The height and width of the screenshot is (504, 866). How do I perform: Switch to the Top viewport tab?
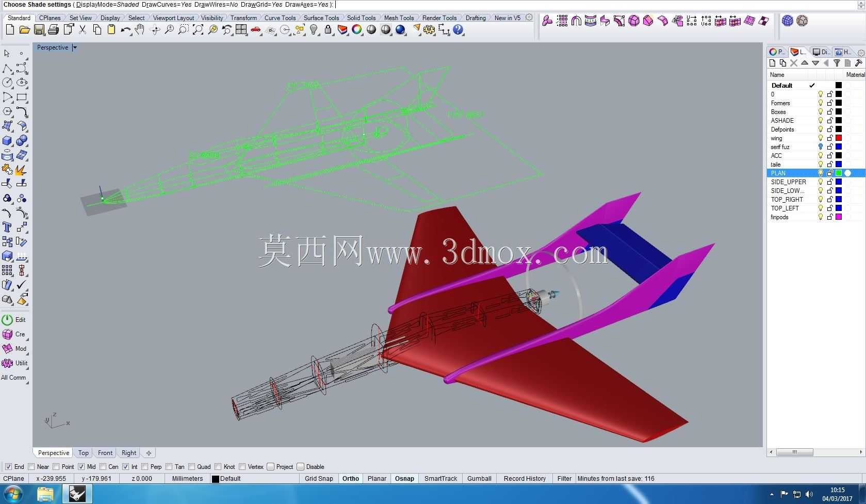click(84, 453)
